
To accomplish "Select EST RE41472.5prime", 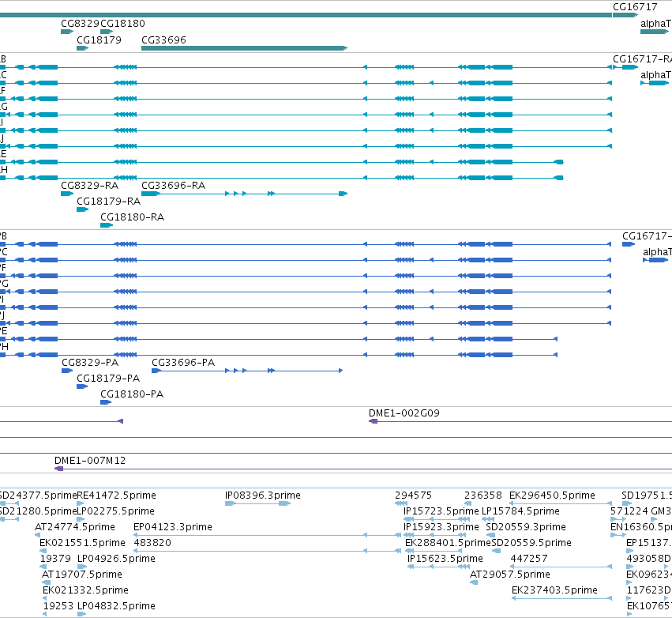I will tap(117, 496).
